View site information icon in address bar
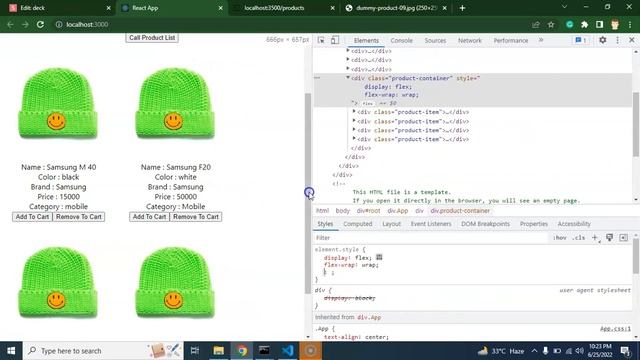Image resolution: width=640 pixels, height=360 pixels. 59,24
